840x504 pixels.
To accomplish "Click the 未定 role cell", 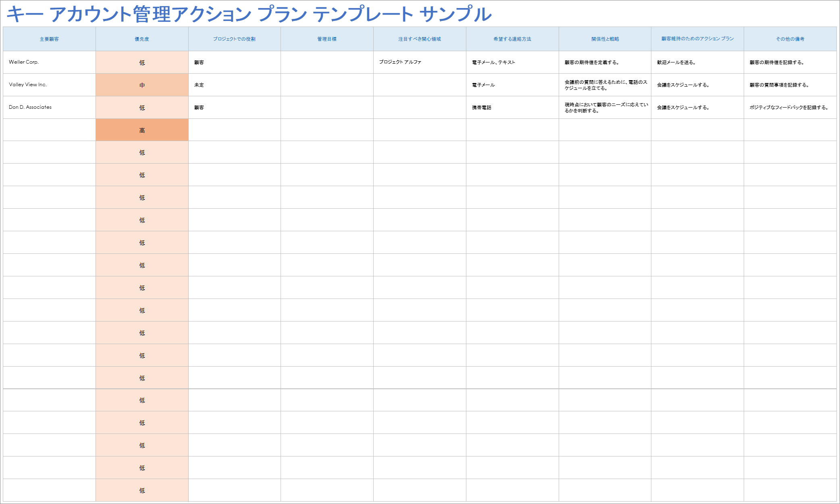I will 234,85.
